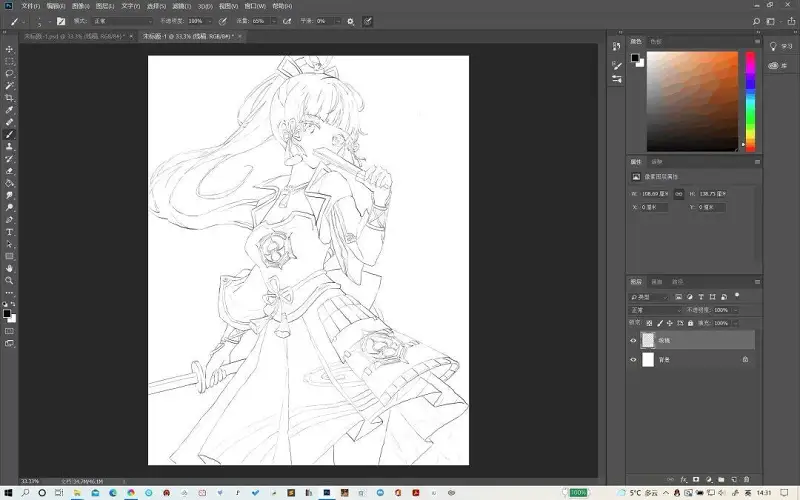Toggle pixel layer filter icon
The image size is (800, 500).
click(679, 297)
